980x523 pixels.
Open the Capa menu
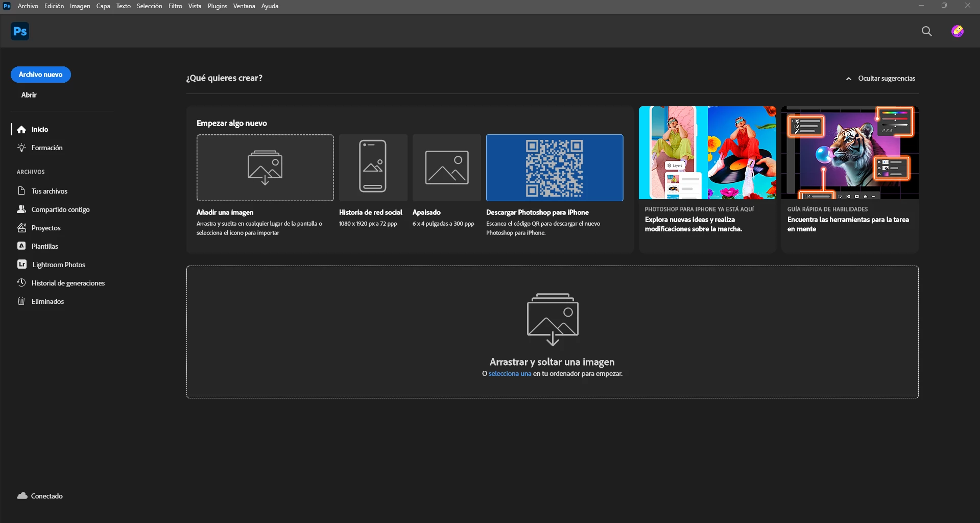pos(103,6)
